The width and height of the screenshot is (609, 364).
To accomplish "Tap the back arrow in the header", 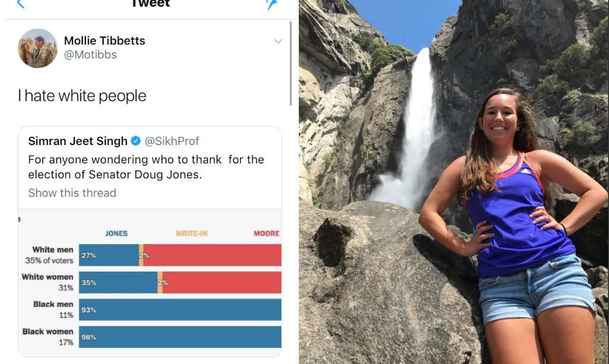I will (x=20, y=4).
